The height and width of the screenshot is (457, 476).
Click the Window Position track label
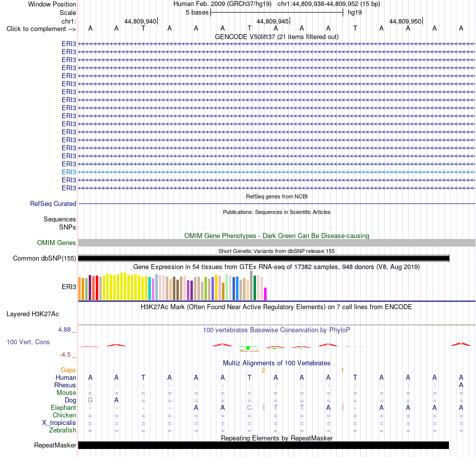(x=52, y=4)
